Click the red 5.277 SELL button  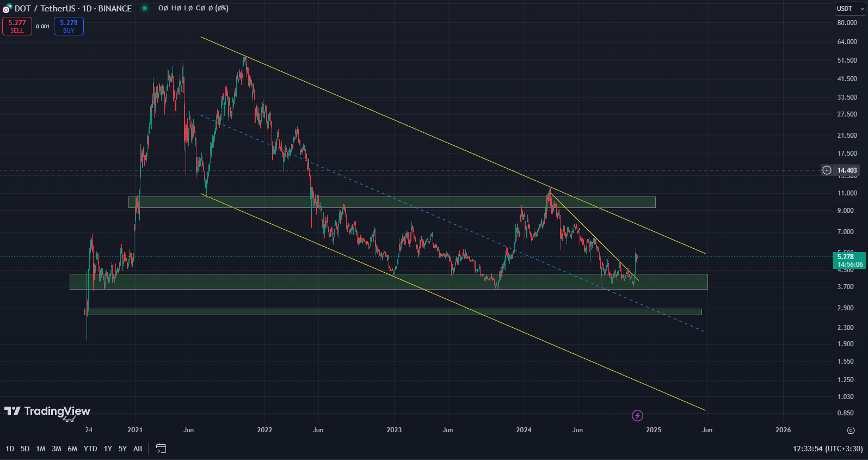click(17, 26)
